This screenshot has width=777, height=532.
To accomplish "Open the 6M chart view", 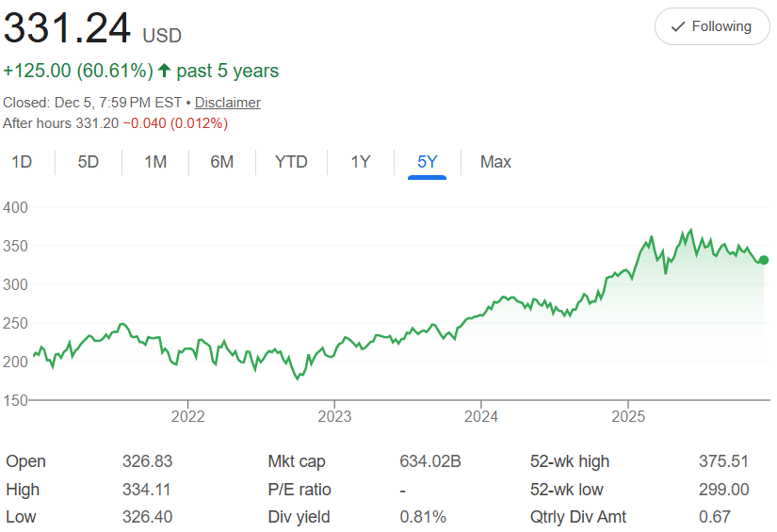I will click(222, 162).
